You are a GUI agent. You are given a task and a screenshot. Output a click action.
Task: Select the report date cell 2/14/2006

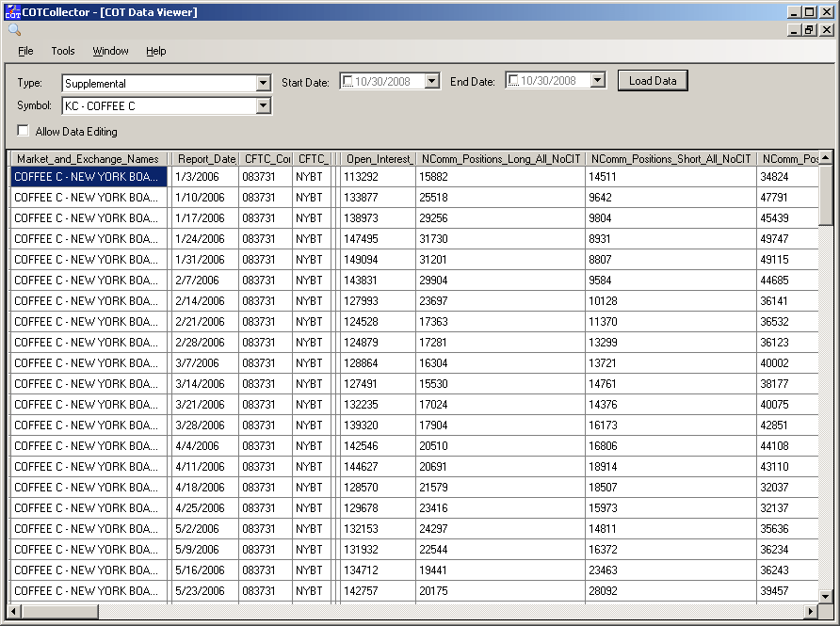click(x=205, y=301)
